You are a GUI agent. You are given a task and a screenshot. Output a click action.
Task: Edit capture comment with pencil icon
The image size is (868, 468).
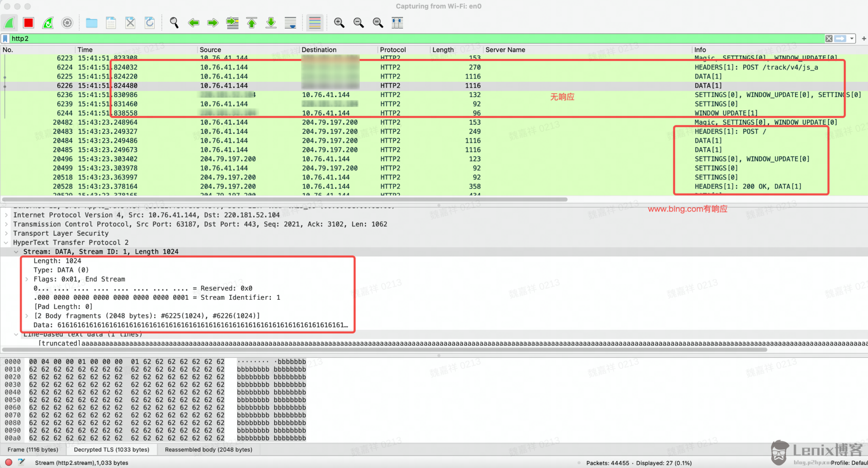(x=21, y=462)
